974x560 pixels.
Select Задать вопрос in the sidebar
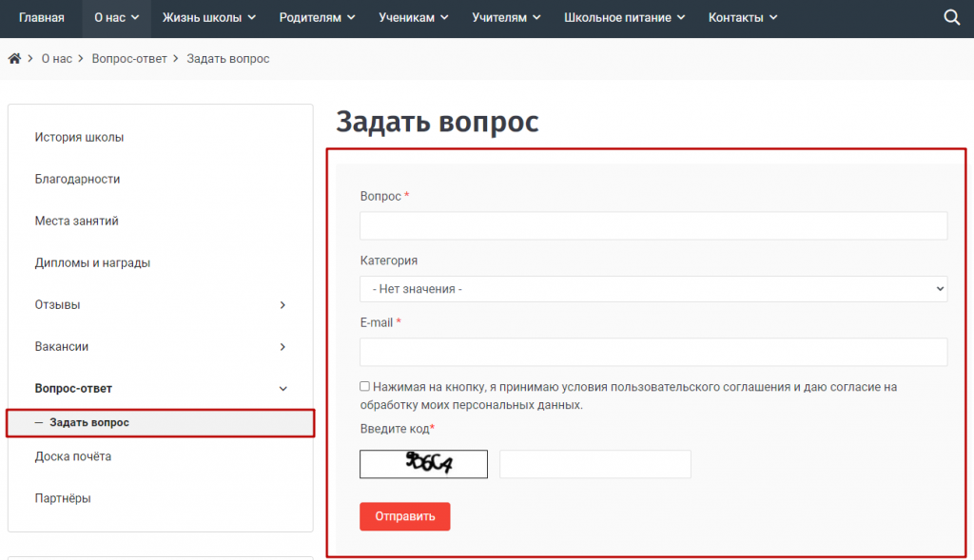coord(89,422)
